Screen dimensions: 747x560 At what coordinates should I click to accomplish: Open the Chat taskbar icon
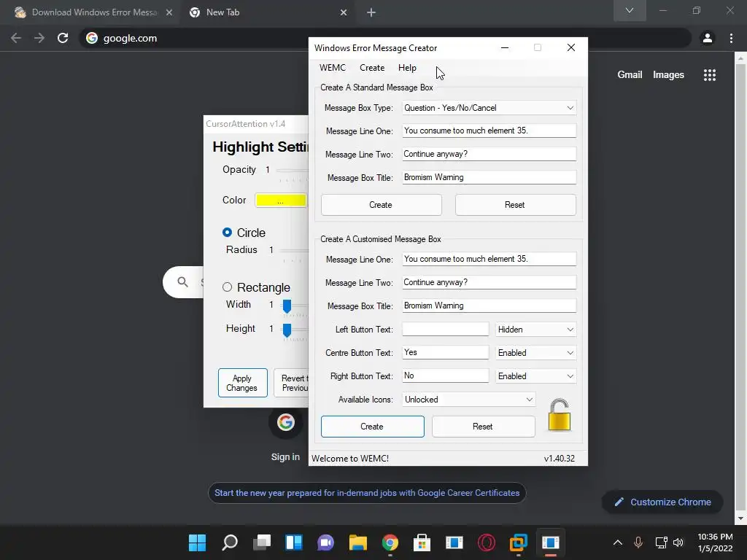pyautogui.click(x=326, y=542)
